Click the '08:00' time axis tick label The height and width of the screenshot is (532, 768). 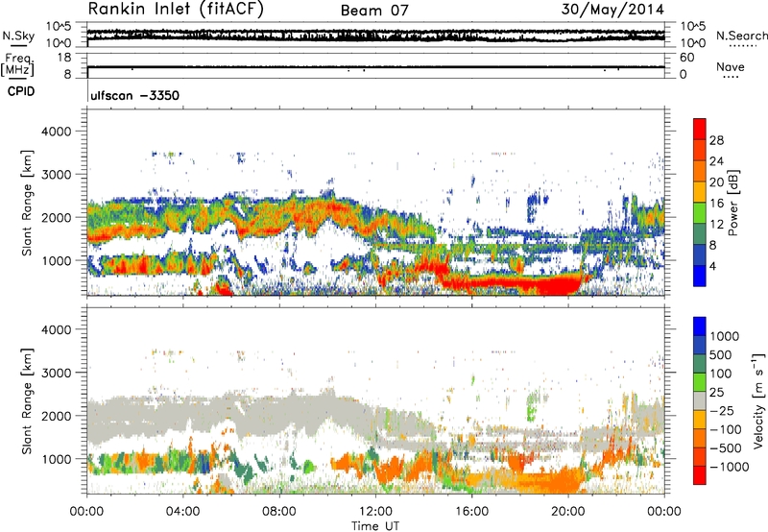(x=279, y=512)
